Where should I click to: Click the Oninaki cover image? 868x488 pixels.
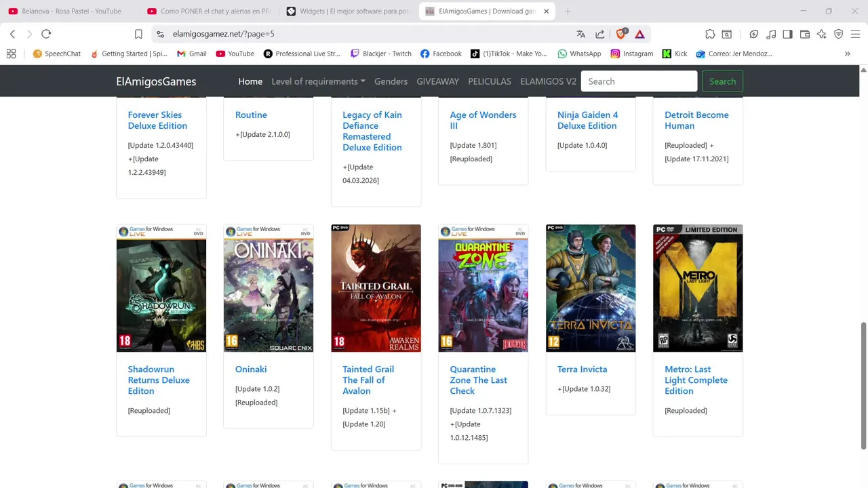269,288
